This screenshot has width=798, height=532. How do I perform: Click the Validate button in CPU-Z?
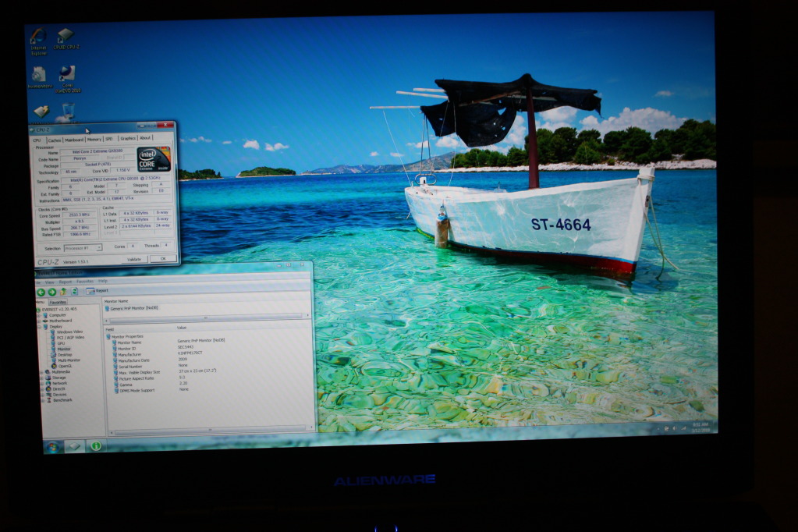[134, 259]
